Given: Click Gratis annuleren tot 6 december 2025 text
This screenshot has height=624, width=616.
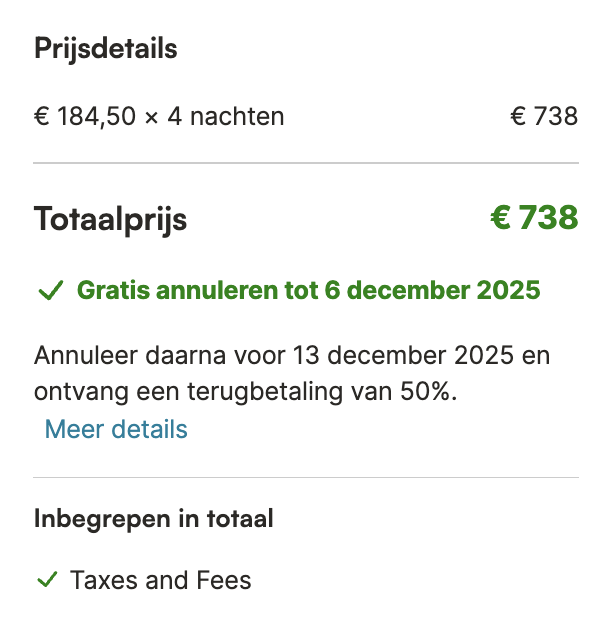Looking at the screenshot, I should coord(309,291).
